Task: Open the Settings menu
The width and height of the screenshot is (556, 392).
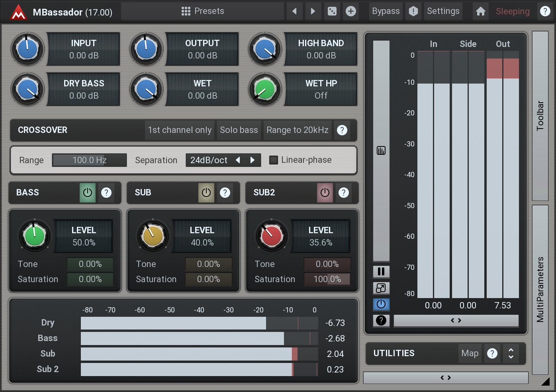Action: coord(443,11)
